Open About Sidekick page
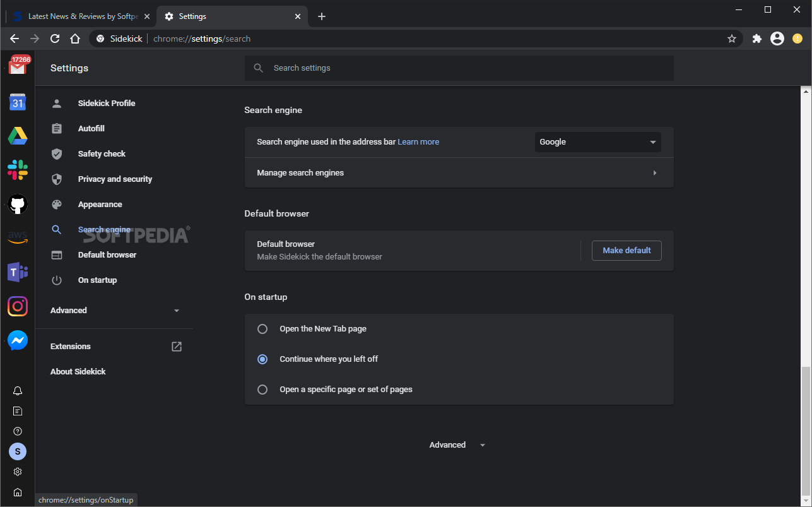 tap(78, 372)
